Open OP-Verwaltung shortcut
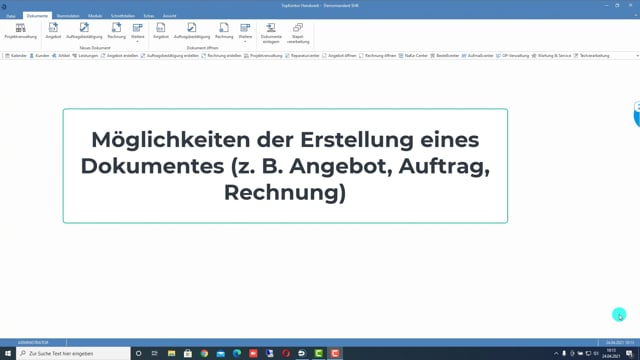This screenshot has height=360, width=640. [x=512, y=56]
